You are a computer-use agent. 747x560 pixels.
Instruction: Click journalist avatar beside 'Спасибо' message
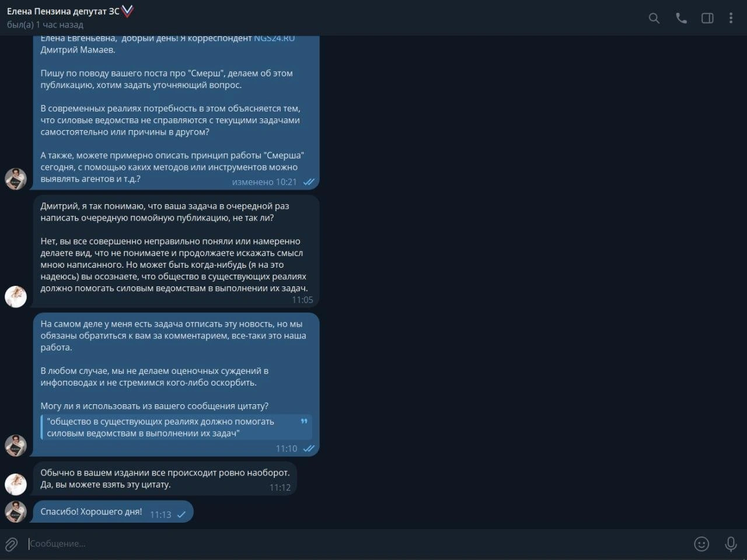[16, 512]
